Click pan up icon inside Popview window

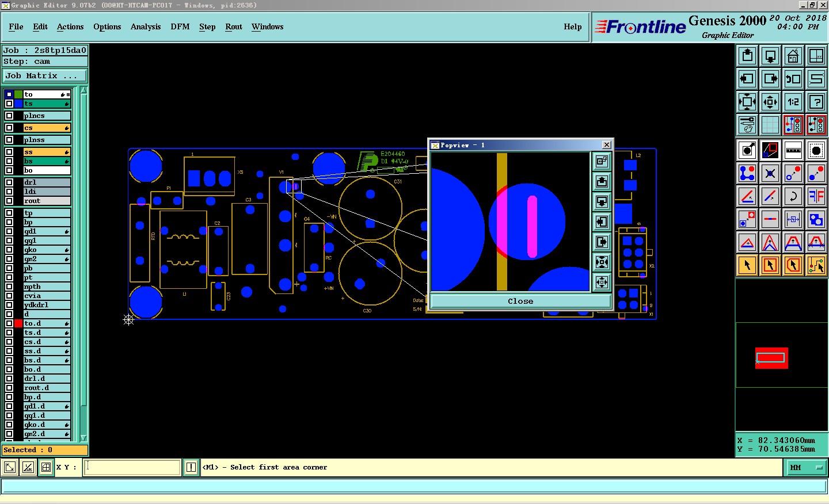coord(602,182)
